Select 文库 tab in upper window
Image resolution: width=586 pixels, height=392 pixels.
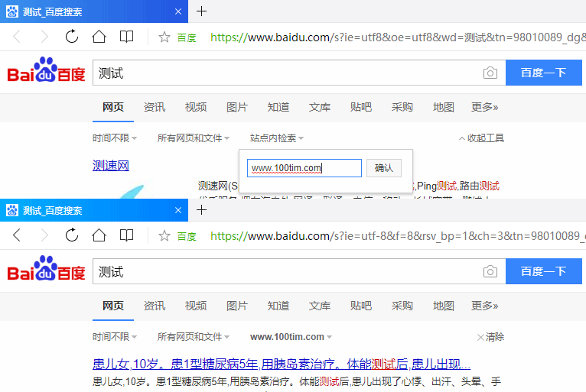(320, 107)
